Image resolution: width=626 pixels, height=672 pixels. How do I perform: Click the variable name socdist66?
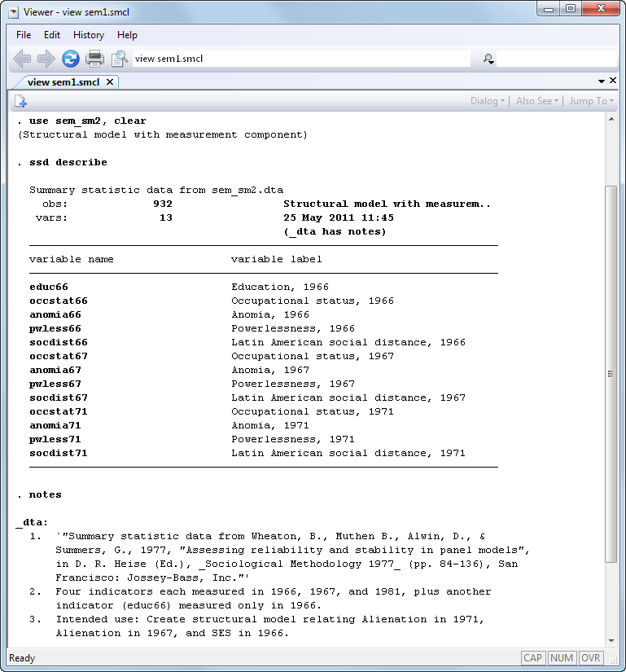pos(59,342)
